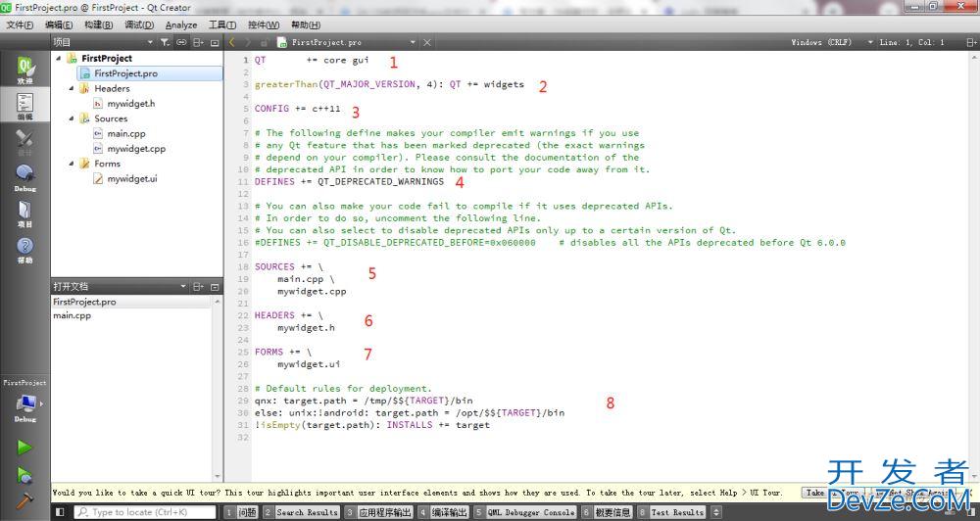This screenshot has height=521, width=980.
Task: Show the 编译输出 pane
Action: tap(443, 512)
